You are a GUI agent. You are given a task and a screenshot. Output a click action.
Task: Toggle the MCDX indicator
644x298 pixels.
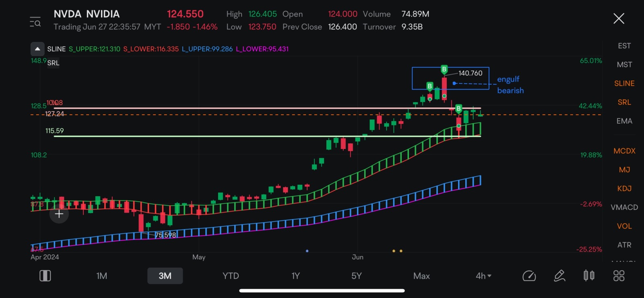click(624, 151)
